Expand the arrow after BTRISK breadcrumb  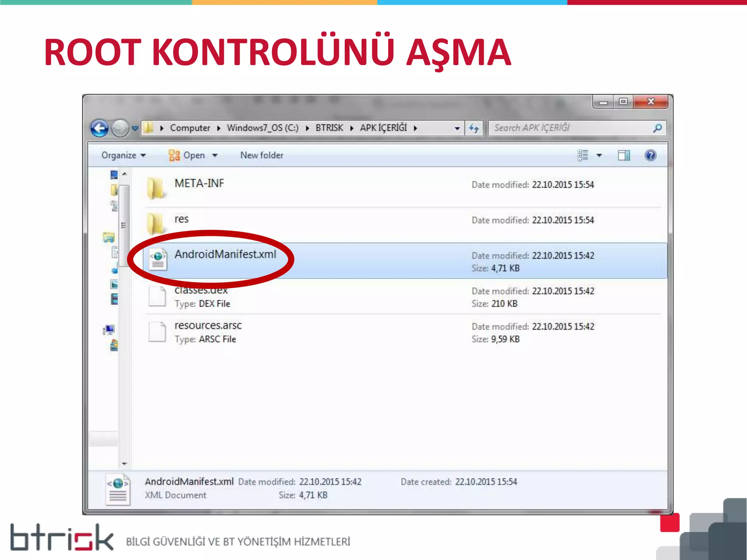(352, 128)
